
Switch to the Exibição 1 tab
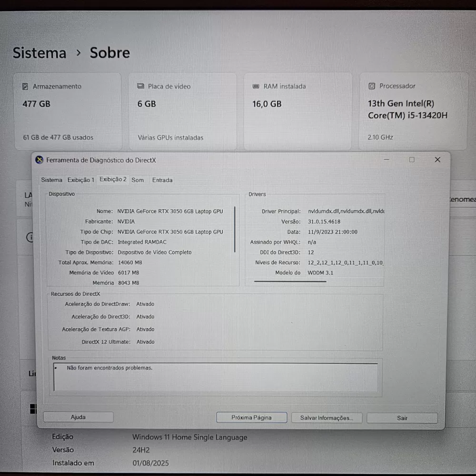click(81, 180)
